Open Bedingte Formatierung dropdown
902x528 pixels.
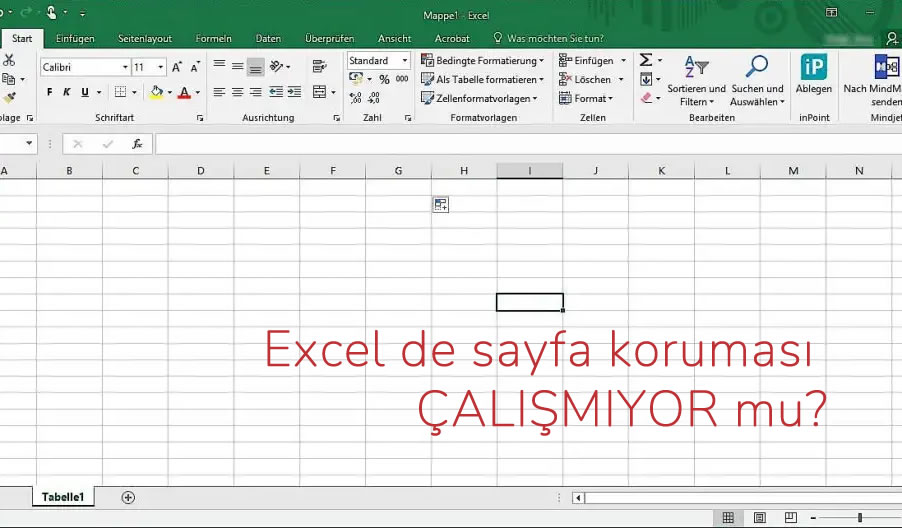[x=483, y=61]
